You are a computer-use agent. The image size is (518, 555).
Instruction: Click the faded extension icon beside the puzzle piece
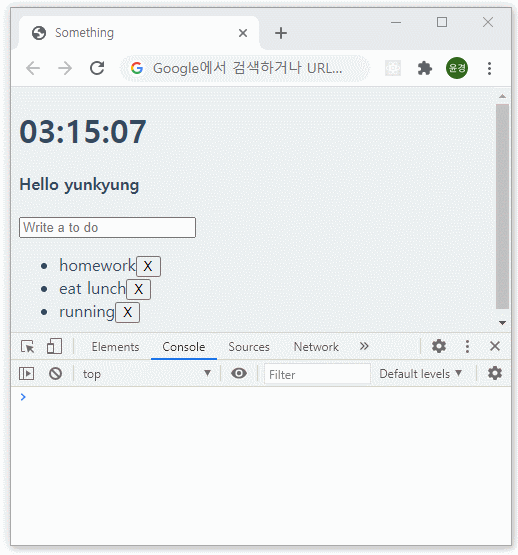pos(393,68)
